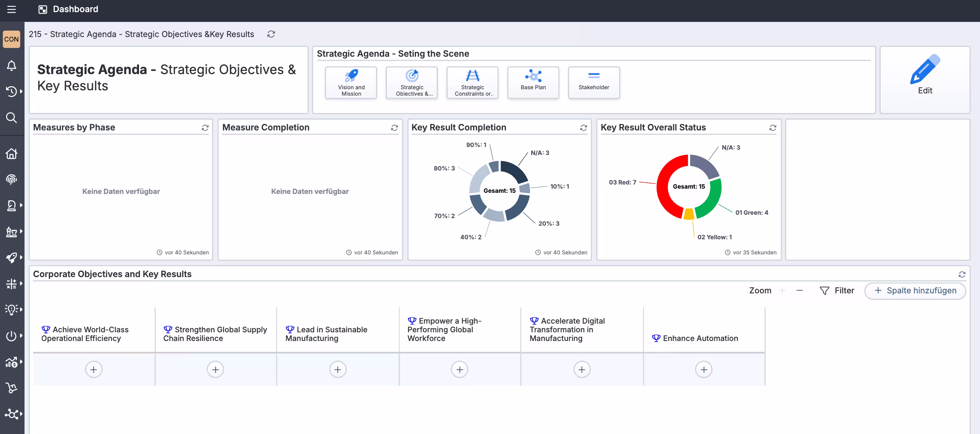Open the CON avatar in the sidebar
980x434 pixels.
[x=11, y=39]
